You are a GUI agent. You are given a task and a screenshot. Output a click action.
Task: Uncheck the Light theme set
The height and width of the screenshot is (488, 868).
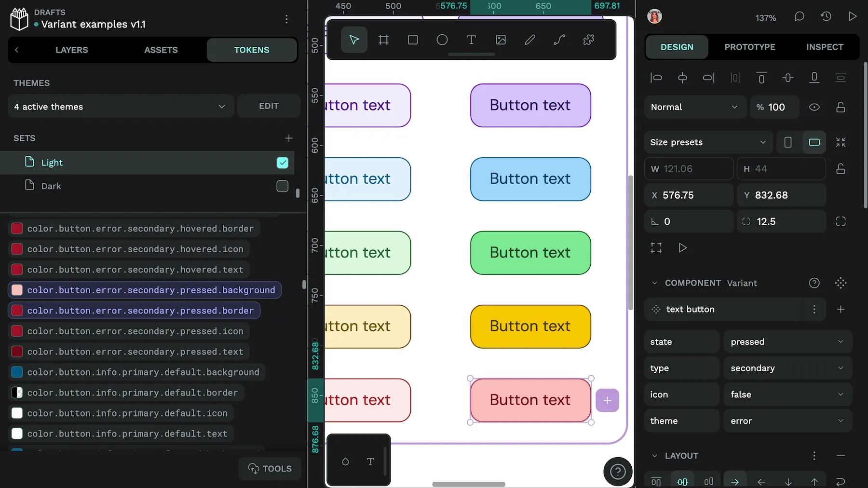pos(282,163)
